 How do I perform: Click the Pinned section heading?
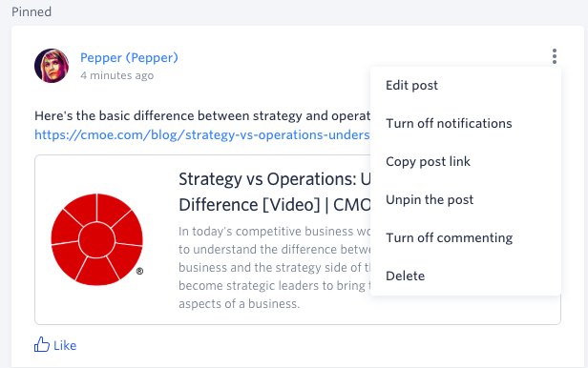point(31,11)
